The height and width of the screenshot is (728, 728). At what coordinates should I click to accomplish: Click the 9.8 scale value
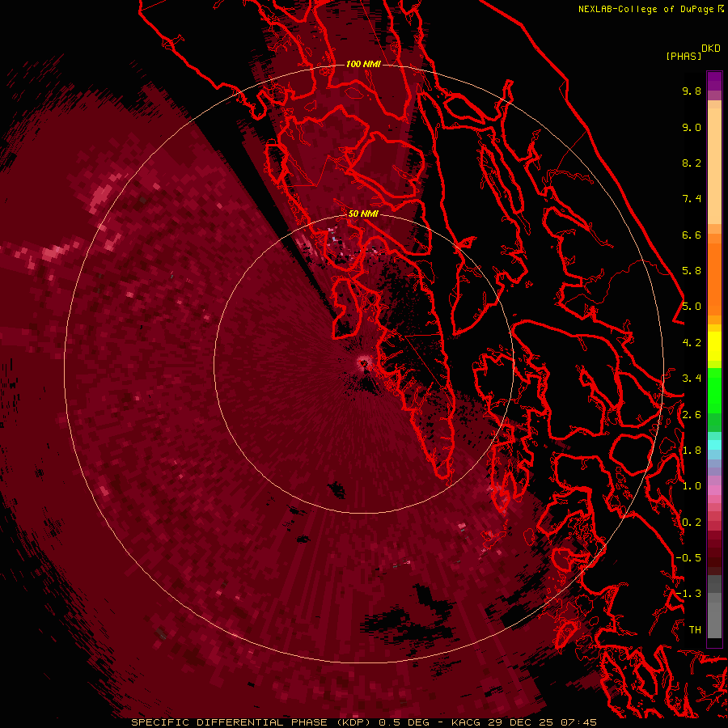[x=692, y=91]
